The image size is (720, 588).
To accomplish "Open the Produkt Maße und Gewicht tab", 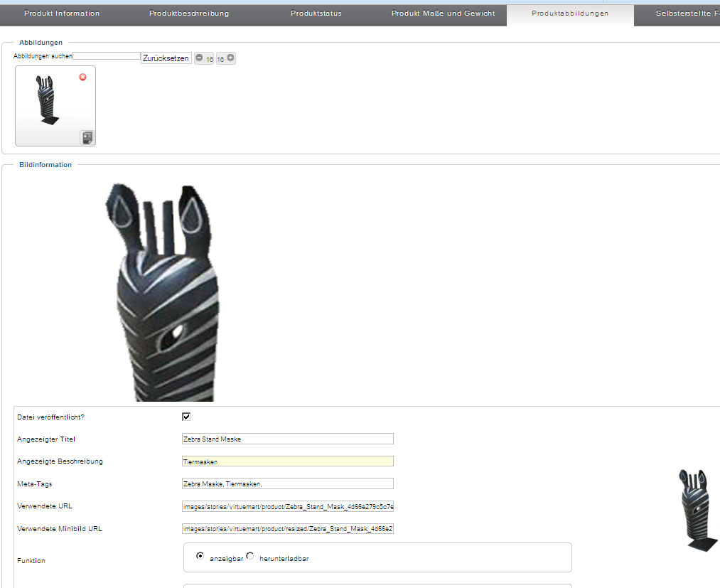I will click(443, 14).
